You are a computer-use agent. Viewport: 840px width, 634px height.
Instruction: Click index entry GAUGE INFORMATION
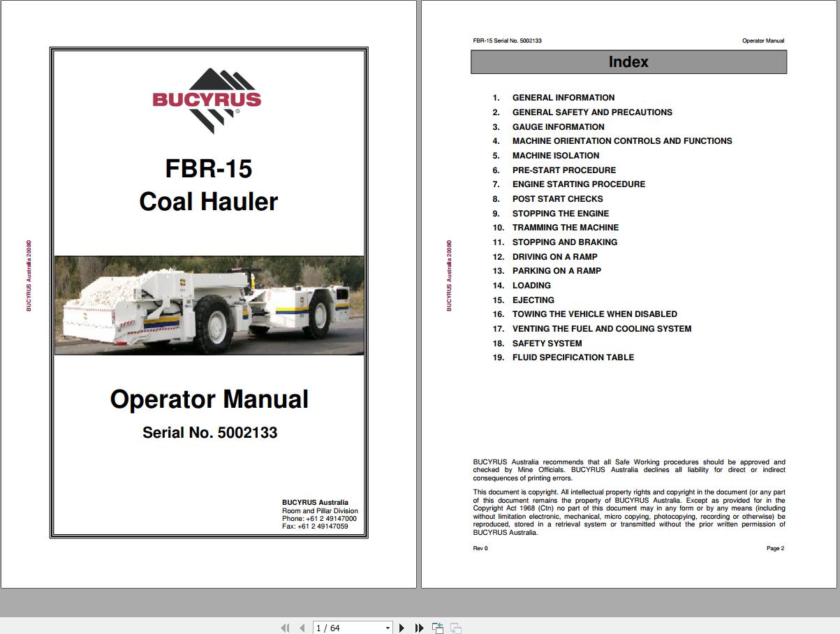point(559,127)
